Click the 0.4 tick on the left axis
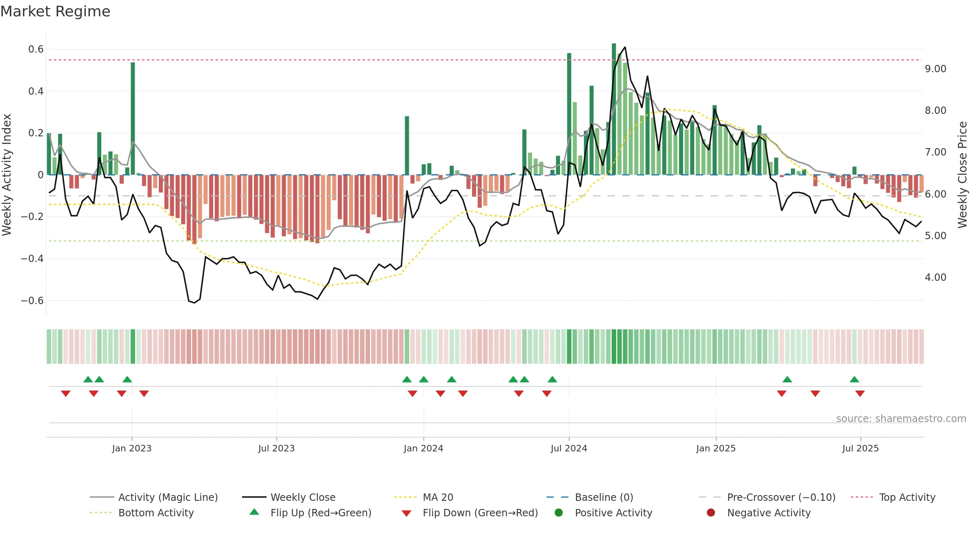 (36, 91)
